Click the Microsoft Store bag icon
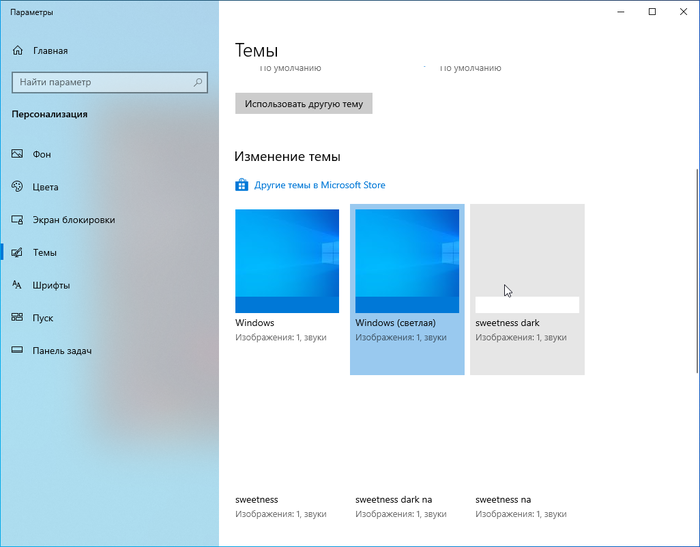Screen dimensions: 700x547 (242, 185)
